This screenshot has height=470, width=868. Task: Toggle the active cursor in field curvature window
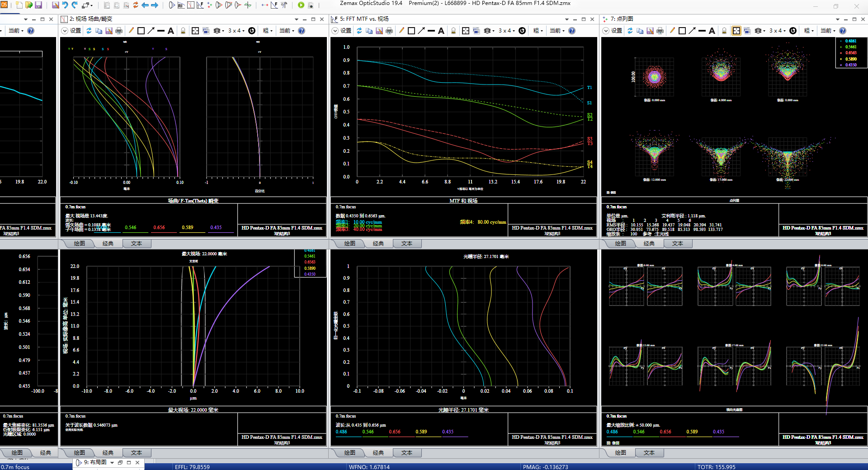click(x=195, y=31)
